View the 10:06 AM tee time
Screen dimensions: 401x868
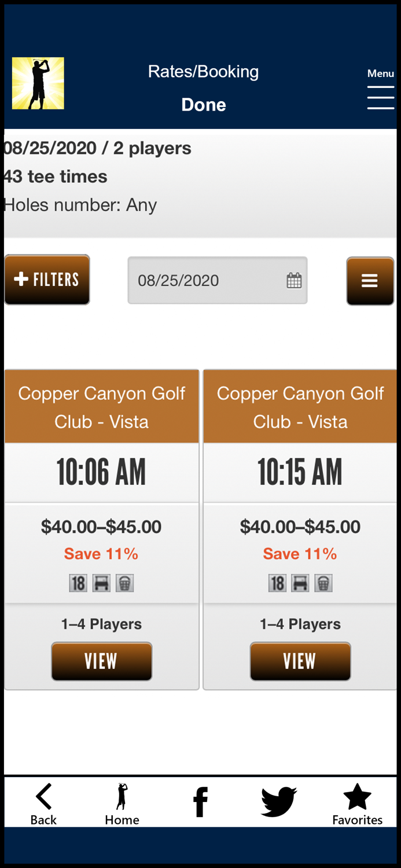coord(101,661)
